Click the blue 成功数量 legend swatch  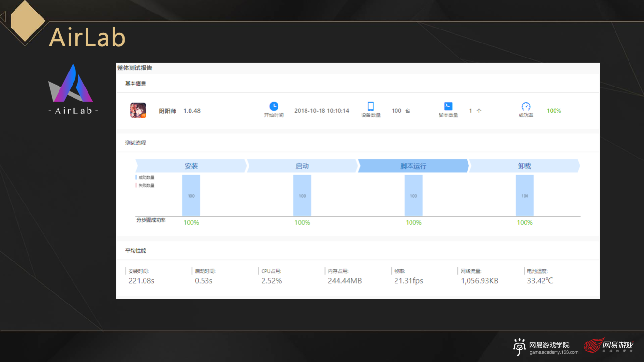tap(136, 177)
